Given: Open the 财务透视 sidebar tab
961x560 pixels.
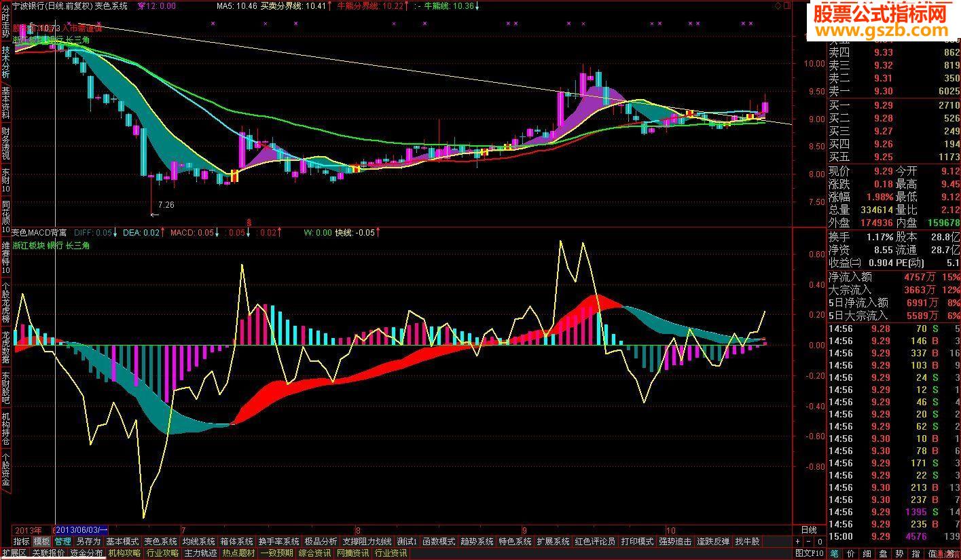Looking at the screenshot, I should coord(5,143).
